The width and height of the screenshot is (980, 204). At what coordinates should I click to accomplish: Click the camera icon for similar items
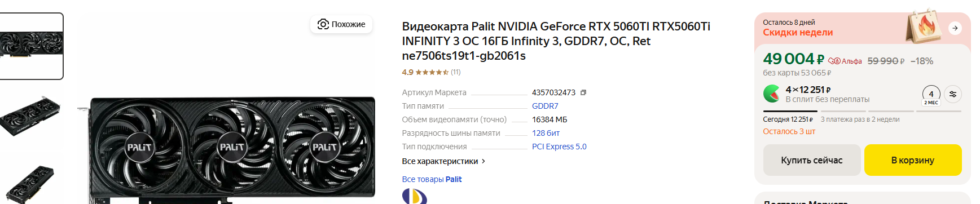point(323,24)
